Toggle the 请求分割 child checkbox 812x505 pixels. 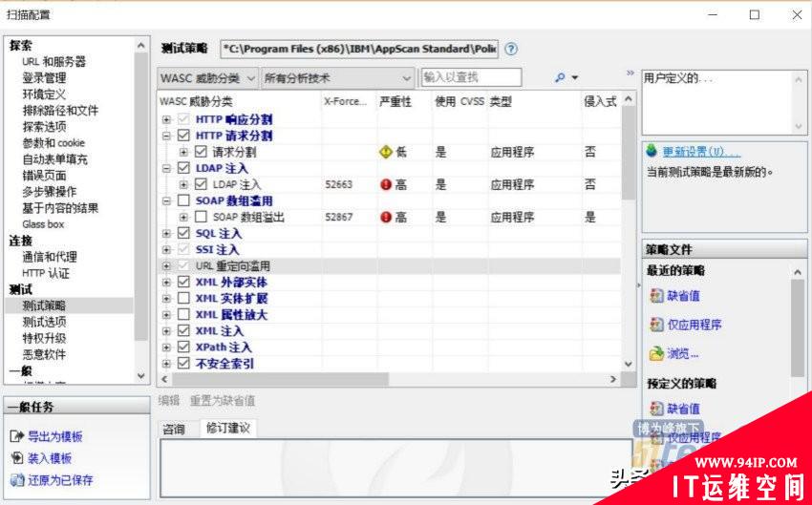[x=201, y=152]
